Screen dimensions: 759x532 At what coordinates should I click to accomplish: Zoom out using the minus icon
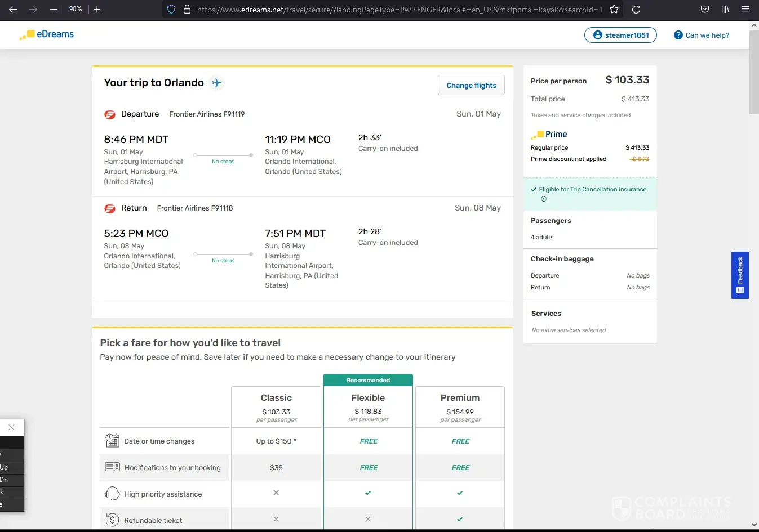(54, 9)
